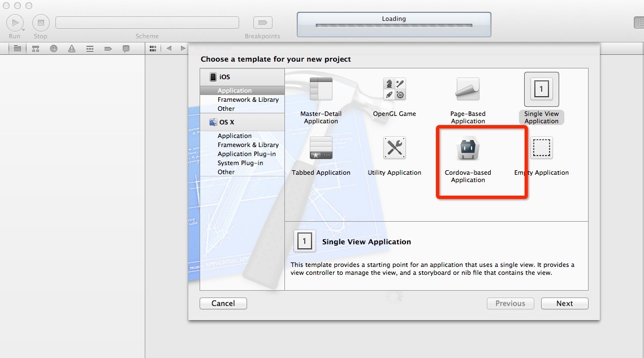Click the Previous button
Viewport: 644px width, 358px height.
pos(511,303)
